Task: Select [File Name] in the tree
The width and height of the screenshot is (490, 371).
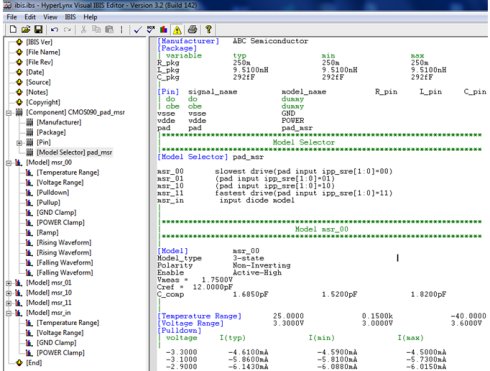Action: point(43,52)
